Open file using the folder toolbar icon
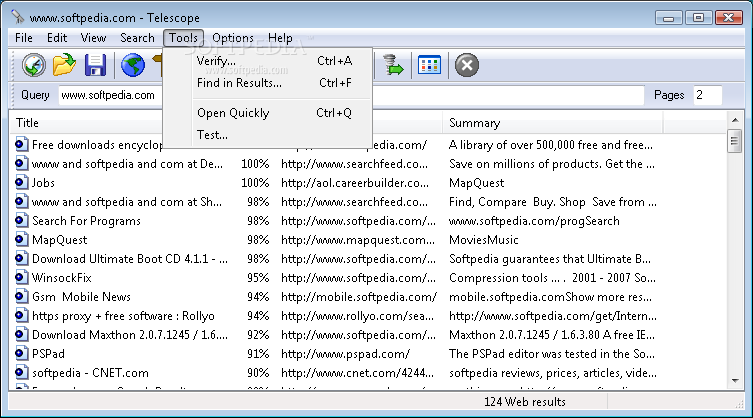Screen dimensions: 753x418 64,65
